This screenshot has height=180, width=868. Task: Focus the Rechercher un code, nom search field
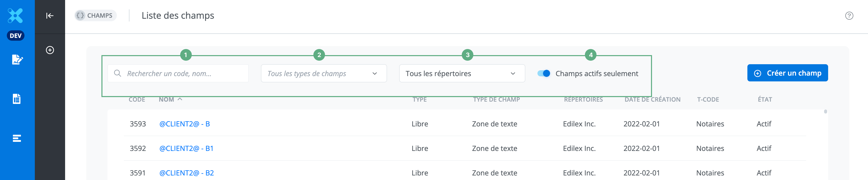tap(185, 73)
